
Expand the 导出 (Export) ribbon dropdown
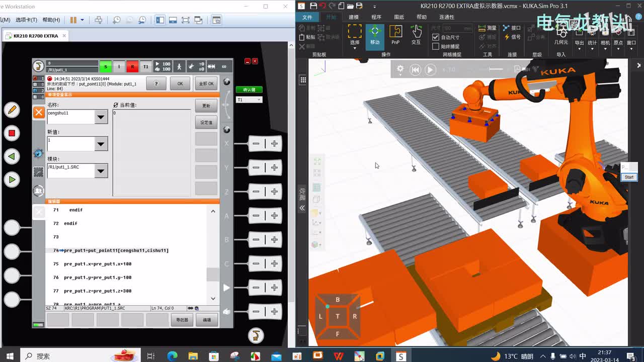point(579,49)
